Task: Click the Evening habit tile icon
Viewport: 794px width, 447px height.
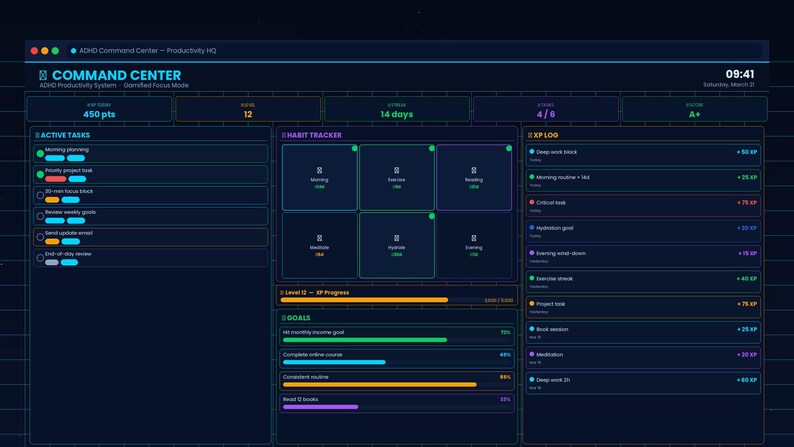Action: click(473, 238)
